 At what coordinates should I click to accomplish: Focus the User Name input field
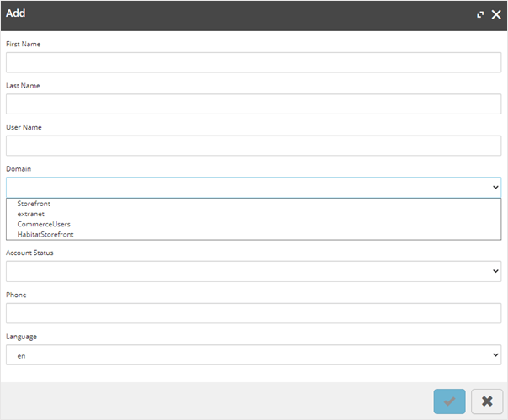pos(254,146)
